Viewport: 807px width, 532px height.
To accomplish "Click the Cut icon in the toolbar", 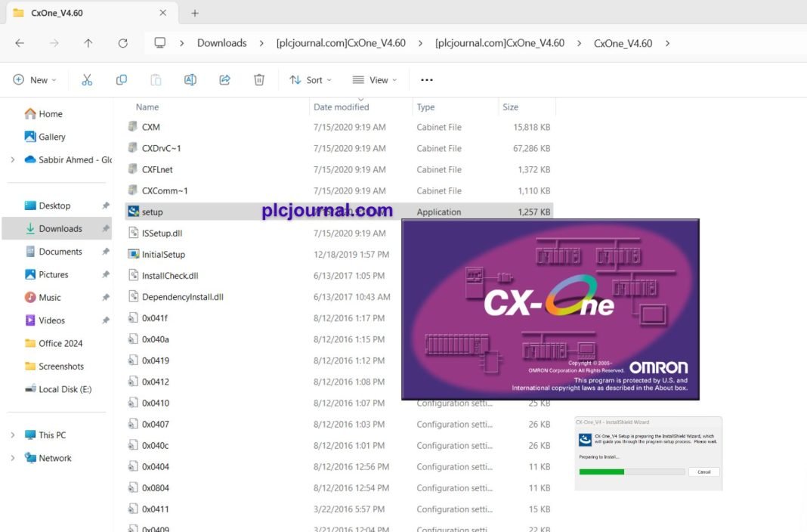I will coord(86,79).
